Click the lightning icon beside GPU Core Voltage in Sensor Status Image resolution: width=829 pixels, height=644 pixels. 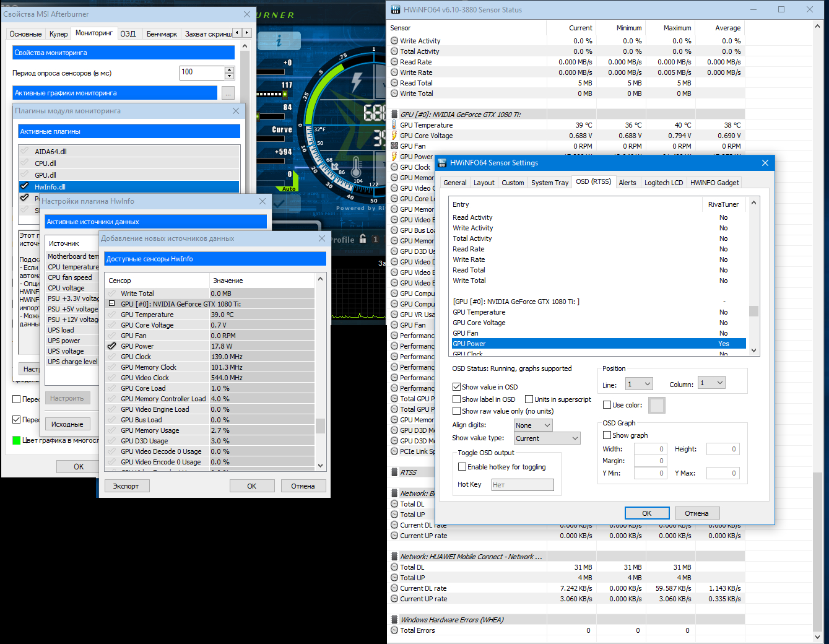coord(394,136)
